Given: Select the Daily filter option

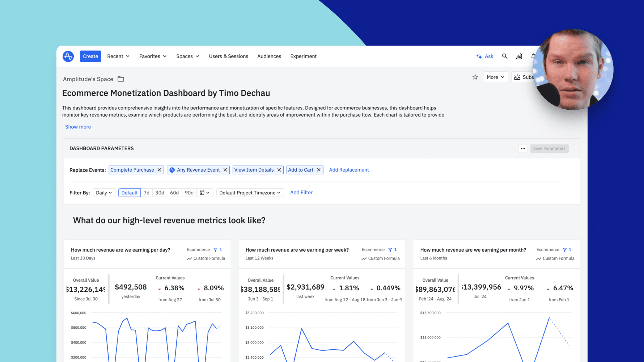Looking at the screenshot, I should click(x=104, y=193).
